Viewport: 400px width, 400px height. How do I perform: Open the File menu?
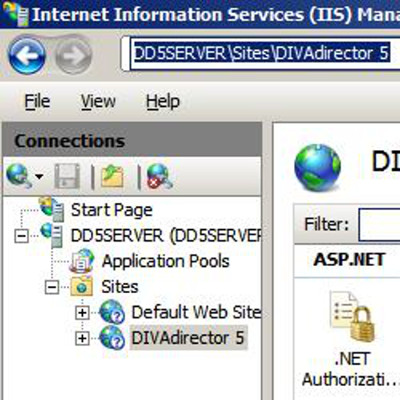tap(37, 101)
